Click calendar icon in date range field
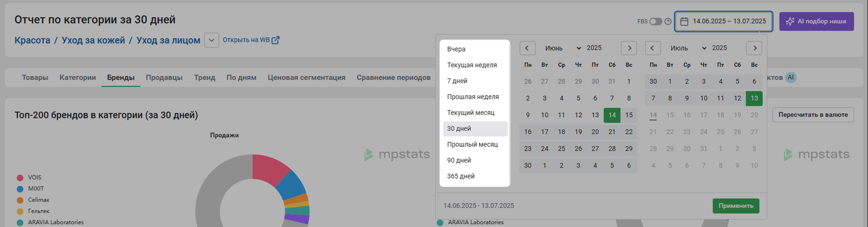This screenshot has width=868, height=227. pos(684,22)
